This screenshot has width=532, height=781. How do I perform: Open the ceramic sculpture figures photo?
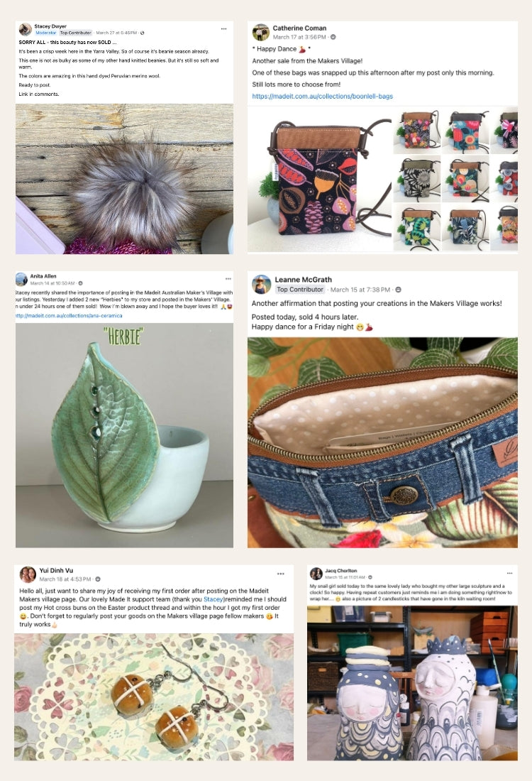click(x=412, y=683)
